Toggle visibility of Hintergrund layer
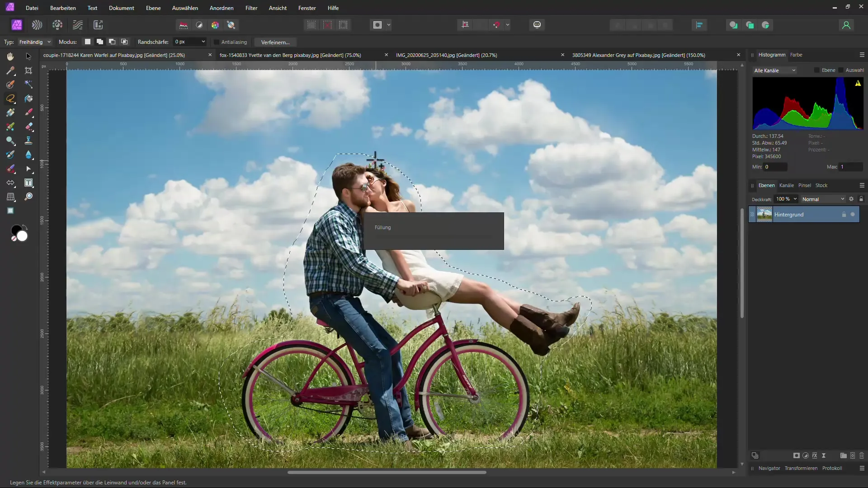Viewport: 868px width, 488px height. point(853,215)
